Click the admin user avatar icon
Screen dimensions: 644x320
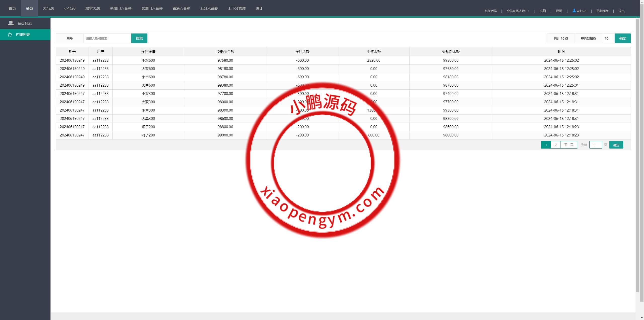pyautogui.click(x=574, y=11)
